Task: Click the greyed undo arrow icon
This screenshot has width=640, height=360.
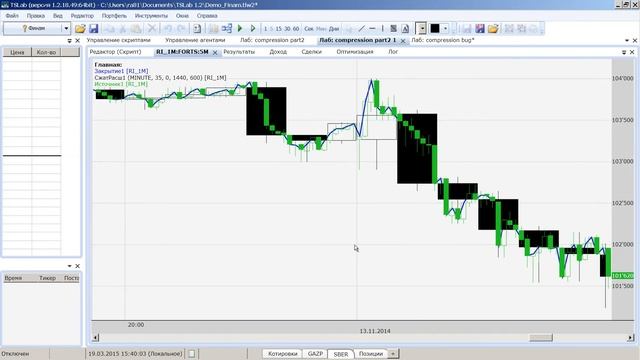Action: click(x=168, y=29)
